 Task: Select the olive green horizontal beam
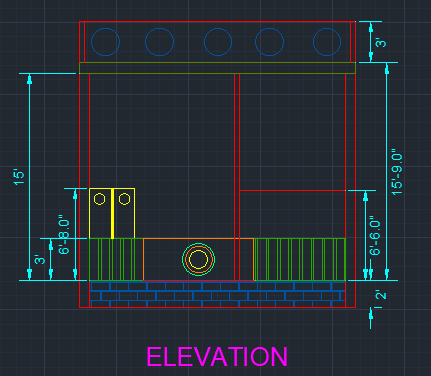click(x=217, y=68)
